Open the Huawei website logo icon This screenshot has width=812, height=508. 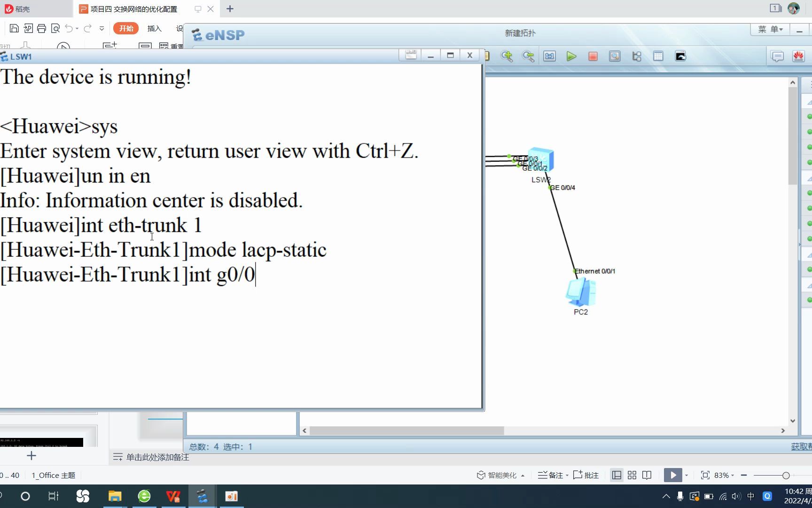(x=798, y=56)
